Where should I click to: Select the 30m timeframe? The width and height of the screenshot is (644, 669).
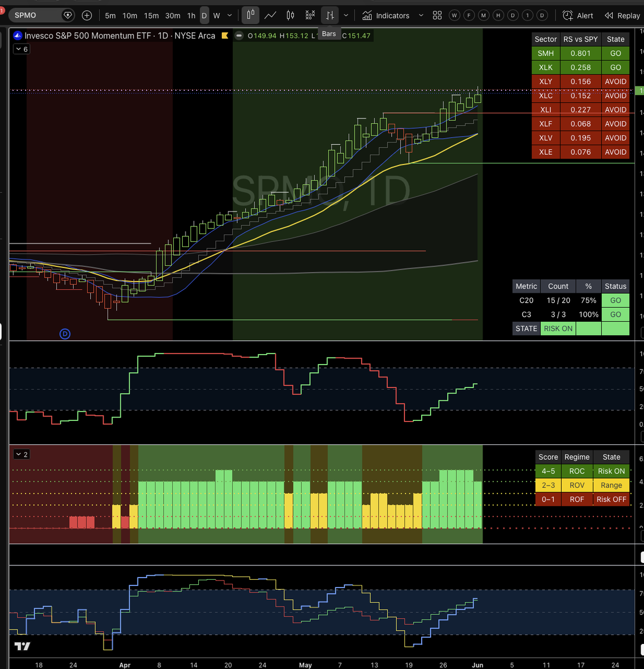(x=173, y=16)
